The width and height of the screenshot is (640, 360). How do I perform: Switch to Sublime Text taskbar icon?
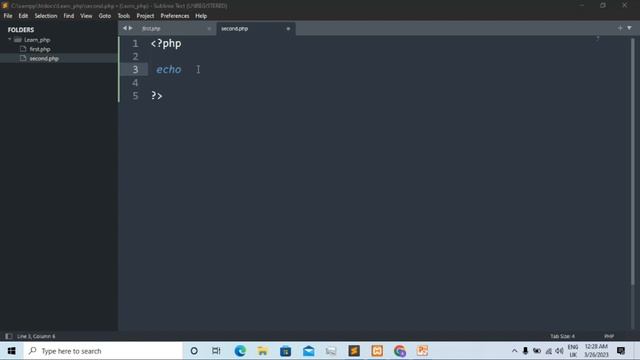click(354, 351)
